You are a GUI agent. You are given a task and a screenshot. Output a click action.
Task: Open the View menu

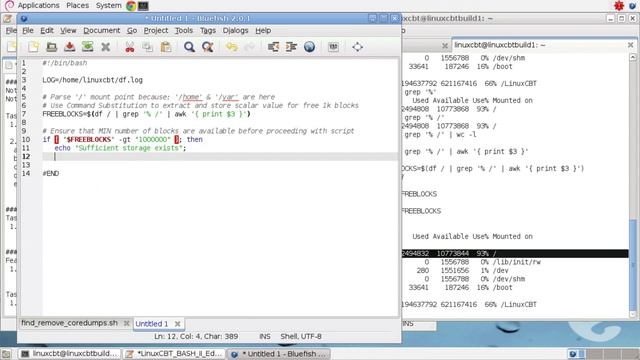click(x=68, y=31)
